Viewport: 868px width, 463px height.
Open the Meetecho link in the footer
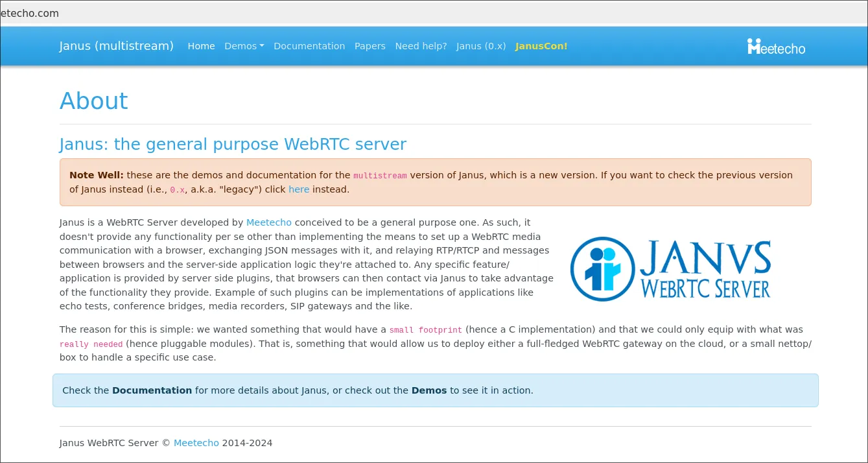[196, 443]
